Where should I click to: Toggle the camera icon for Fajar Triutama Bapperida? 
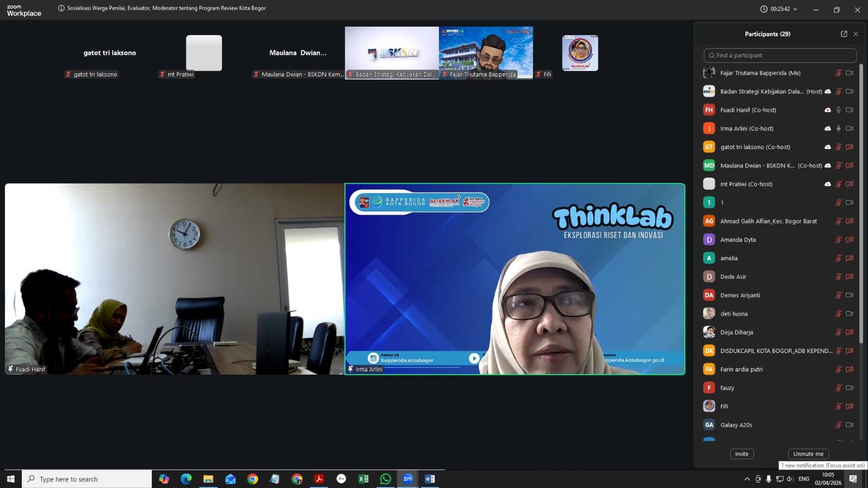tap(850, 73)
